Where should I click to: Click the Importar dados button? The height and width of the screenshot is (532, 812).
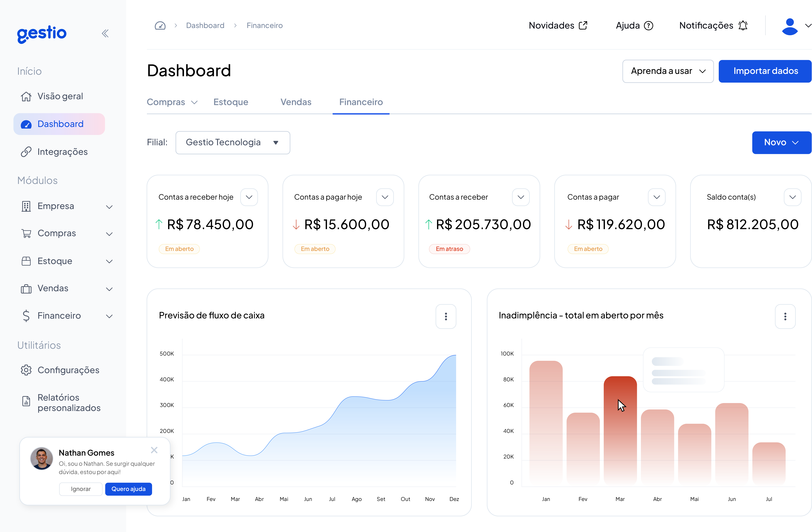[x=765, y=71]
